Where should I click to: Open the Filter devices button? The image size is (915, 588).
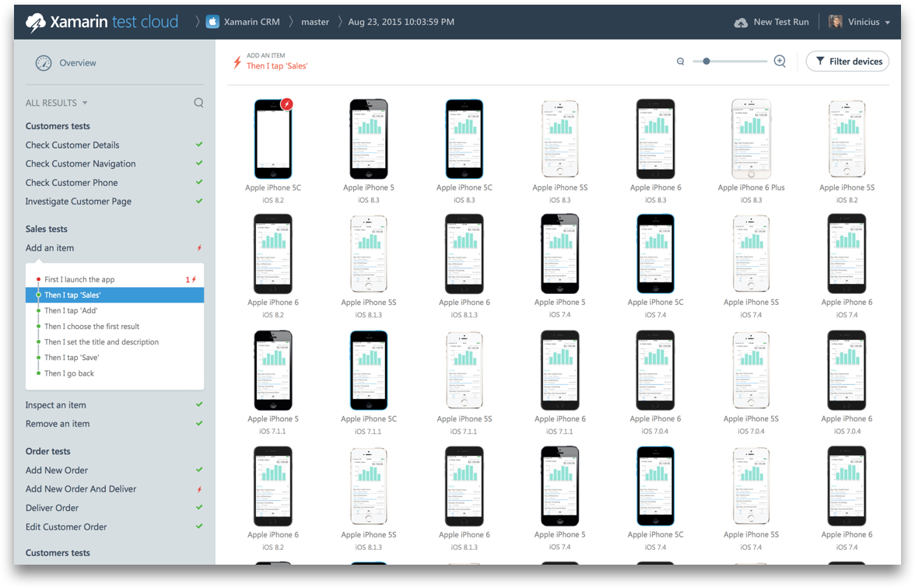847,61
